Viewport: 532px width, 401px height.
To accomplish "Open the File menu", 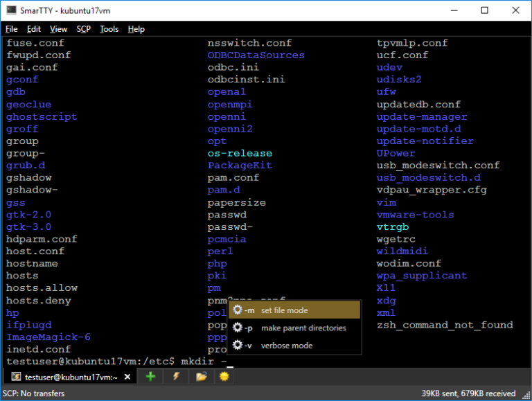I will pyautogui.click(x=12, y=29).
